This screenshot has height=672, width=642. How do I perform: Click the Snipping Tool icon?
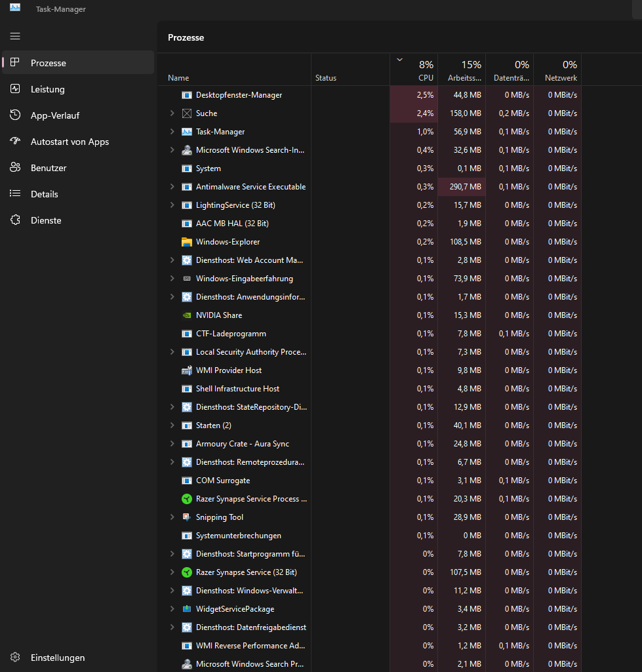(x=187, y=517)
